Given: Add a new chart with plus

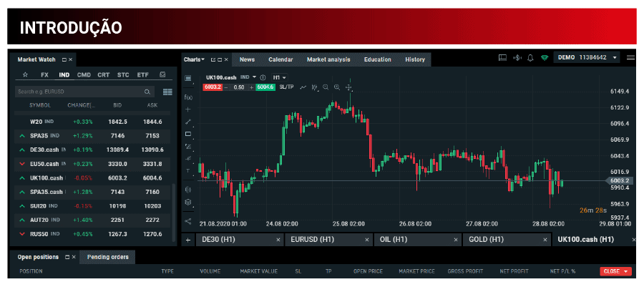Looking at the screenshot, I should (189, 240).
